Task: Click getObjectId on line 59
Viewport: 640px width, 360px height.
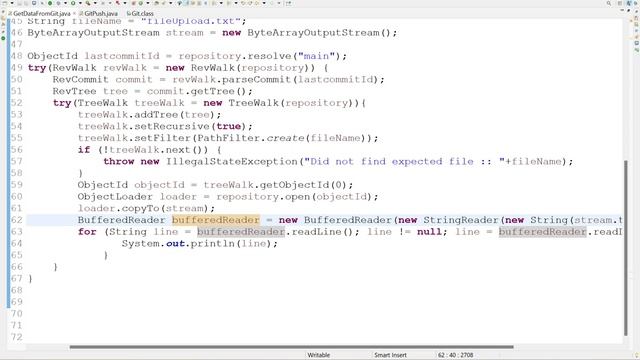Action: tap(294, 185)
